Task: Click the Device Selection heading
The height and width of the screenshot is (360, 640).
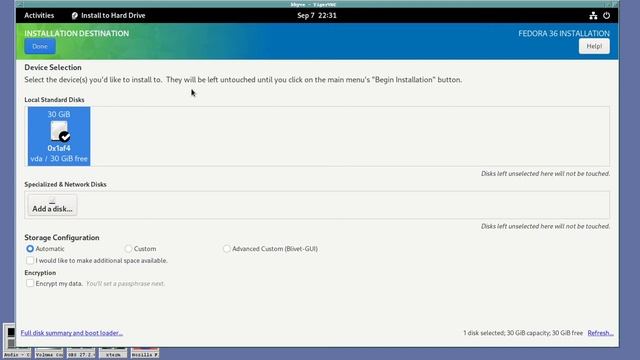Action: click(x=53, y=67)
